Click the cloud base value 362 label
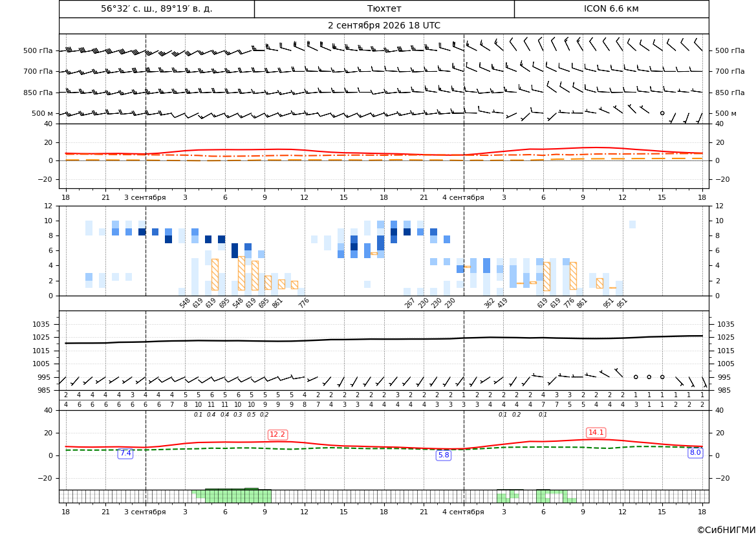This screenshot has width=756, height=535. click(489, 303)
